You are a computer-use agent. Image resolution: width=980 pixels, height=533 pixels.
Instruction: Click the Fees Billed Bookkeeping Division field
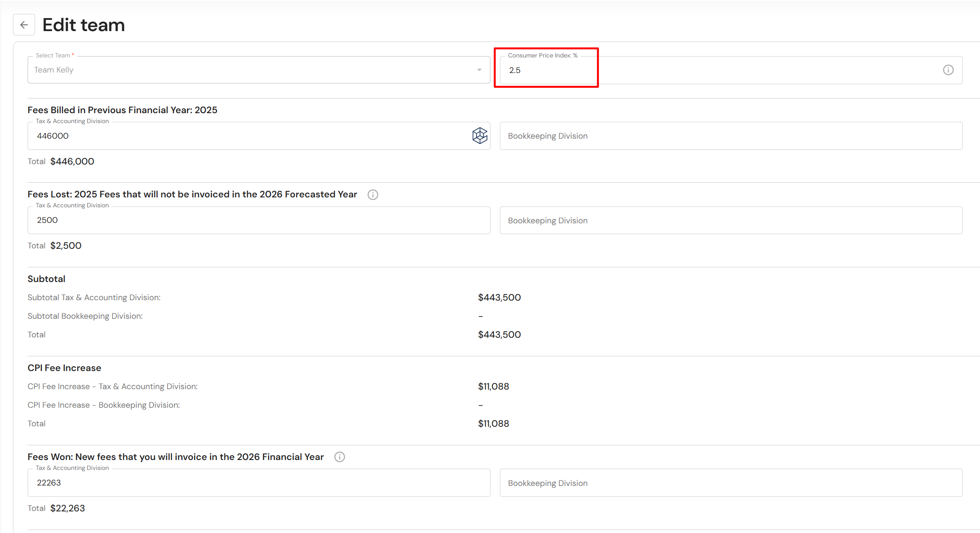(x=730, y=136)
